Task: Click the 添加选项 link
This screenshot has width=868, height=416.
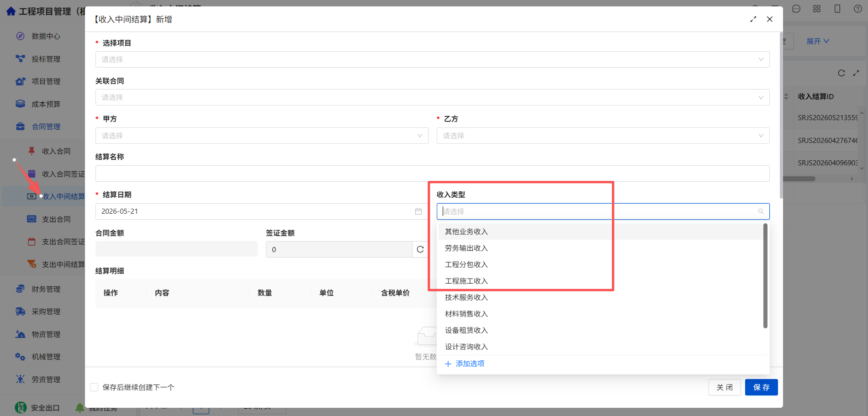Action: coord(465,363)
